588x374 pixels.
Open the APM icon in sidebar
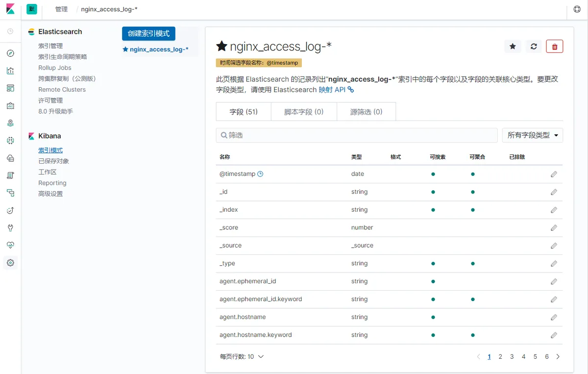pyautogui.click(x=10, y=193)
